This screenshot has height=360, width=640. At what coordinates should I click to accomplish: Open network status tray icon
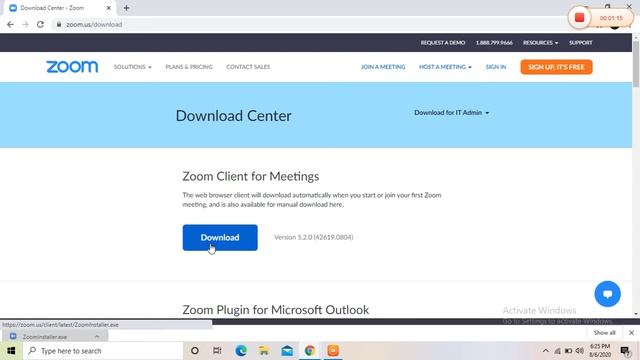point(557,351)
